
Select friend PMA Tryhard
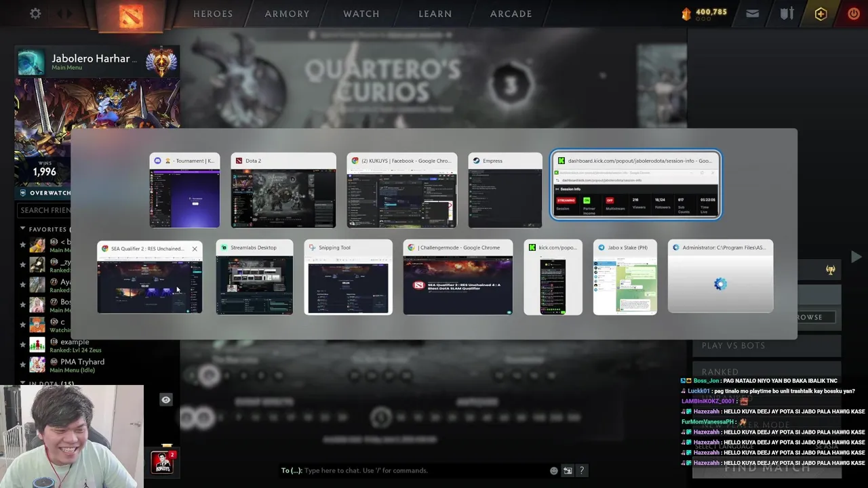click(x=82, y=362)
